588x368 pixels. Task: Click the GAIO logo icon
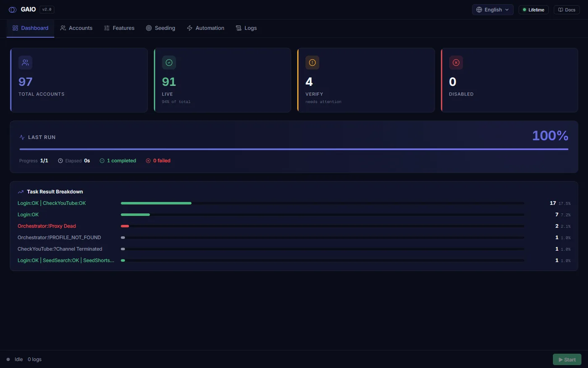coord(13,10)
